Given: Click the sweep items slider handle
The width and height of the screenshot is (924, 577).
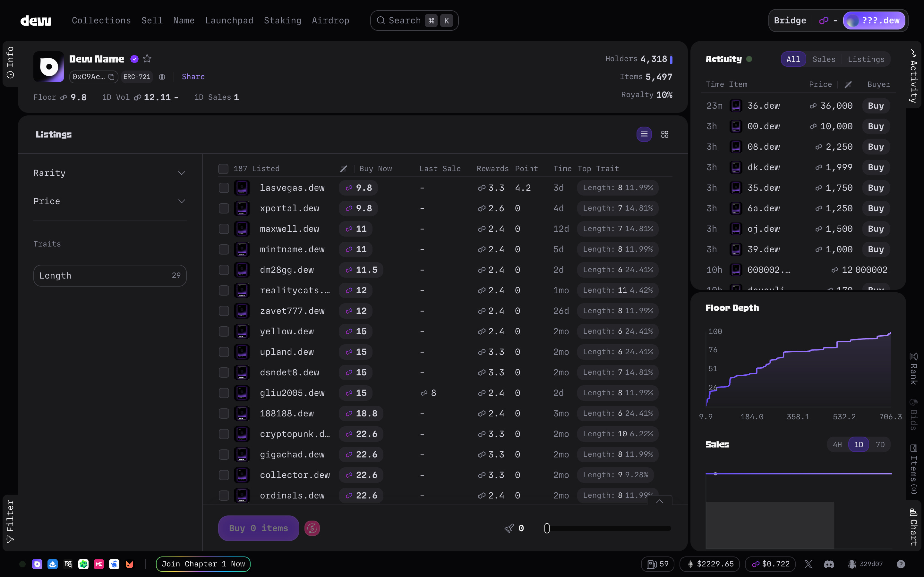Looking at the screenshot, I should (547, 528).
